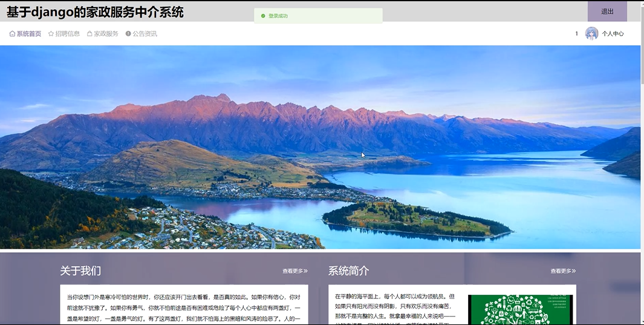644x325 pixels.
Task: Click the 登录成功 message text
Action: click(x=278, y=16)
